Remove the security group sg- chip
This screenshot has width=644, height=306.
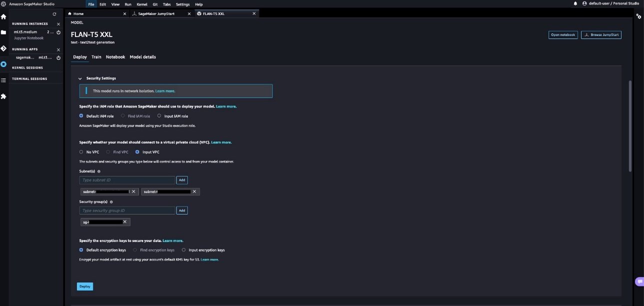125,222
